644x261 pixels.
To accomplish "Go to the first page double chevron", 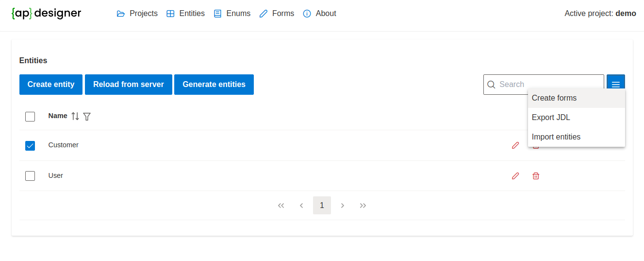I will click(281, 206).
